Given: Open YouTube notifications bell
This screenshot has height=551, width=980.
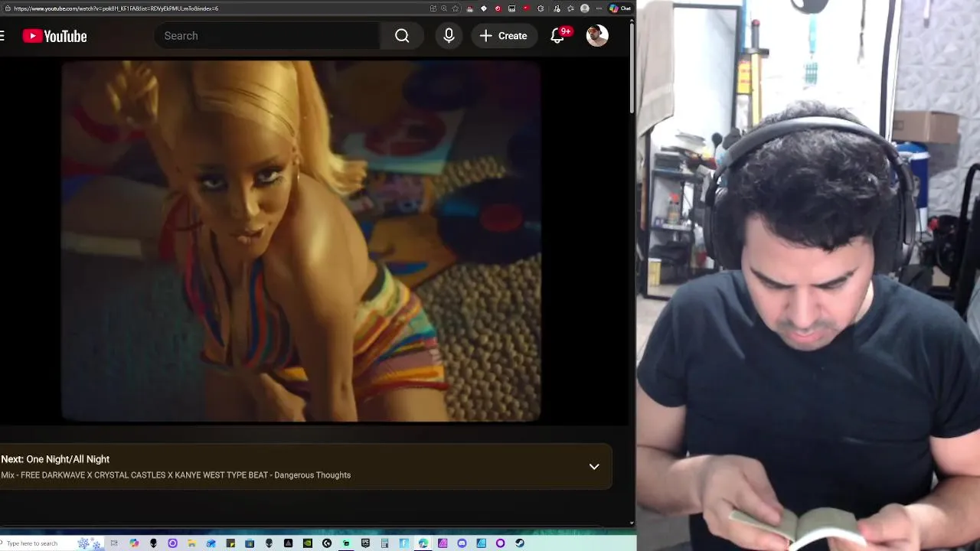Looking at the screenshot, I should click(x=558, y=36).
